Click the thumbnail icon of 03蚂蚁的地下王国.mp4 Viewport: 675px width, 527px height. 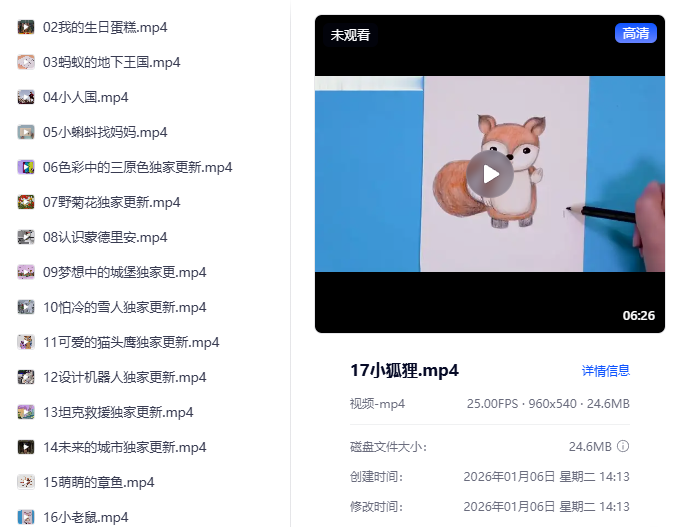pos(26,62)
